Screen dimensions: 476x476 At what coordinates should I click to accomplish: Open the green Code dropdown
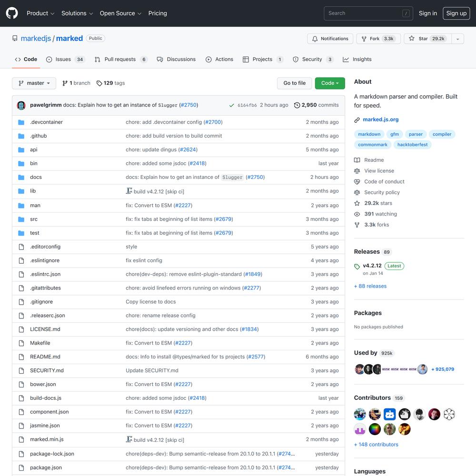[x=330, y=83]
